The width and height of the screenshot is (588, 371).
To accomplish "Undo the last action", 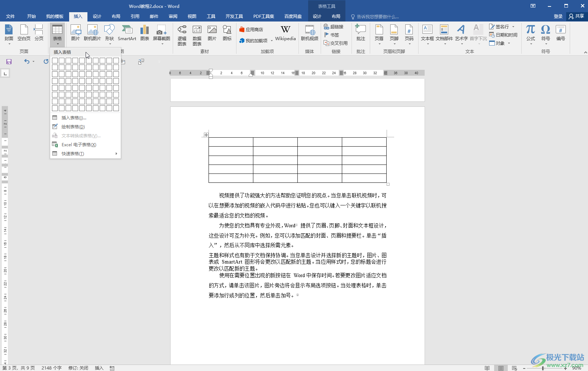I will (x=27, y=62).
